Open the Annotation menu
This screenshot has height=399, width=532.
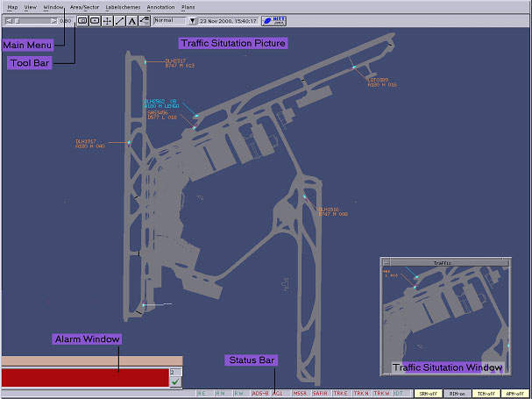coord(160,6)
